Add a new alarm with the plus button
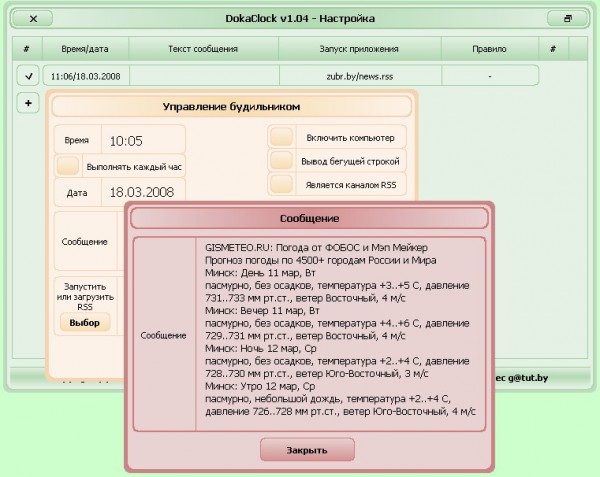Viewport: 600px width, 477px height. 28,103
